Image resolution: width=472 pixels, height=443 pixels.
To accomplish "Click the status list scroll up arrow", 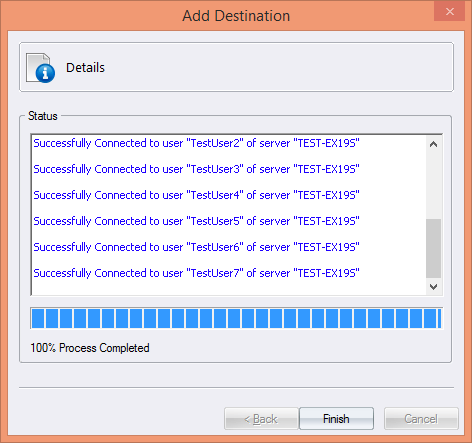I will tap(433, 144).
